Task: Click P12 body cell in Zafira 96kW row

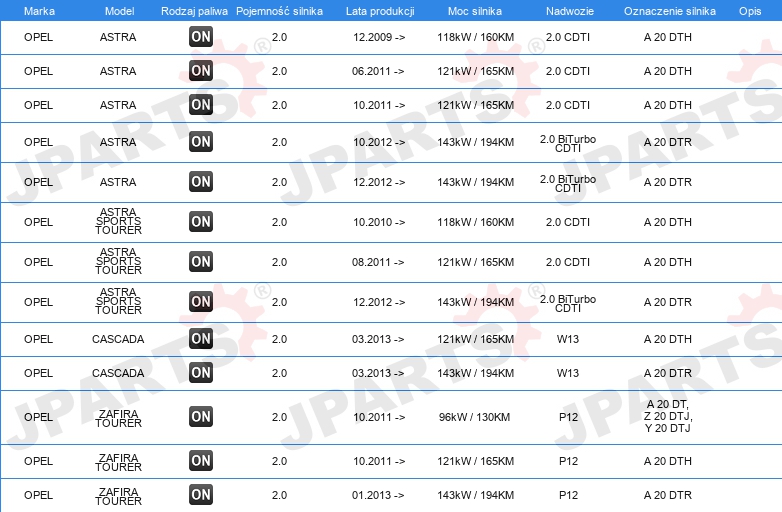Action: (x=568, y=417)
